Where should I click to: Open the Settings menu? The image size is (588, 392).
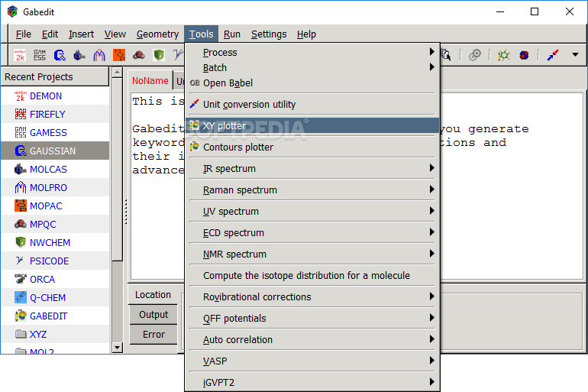[269, 34]
